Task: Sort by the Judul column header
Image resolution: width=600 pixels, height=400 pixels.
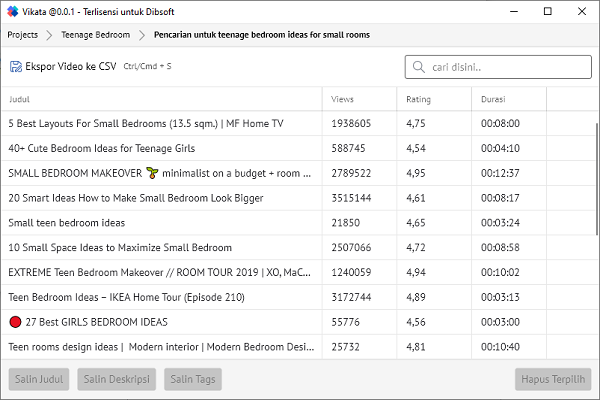Action: click(19, 100)
